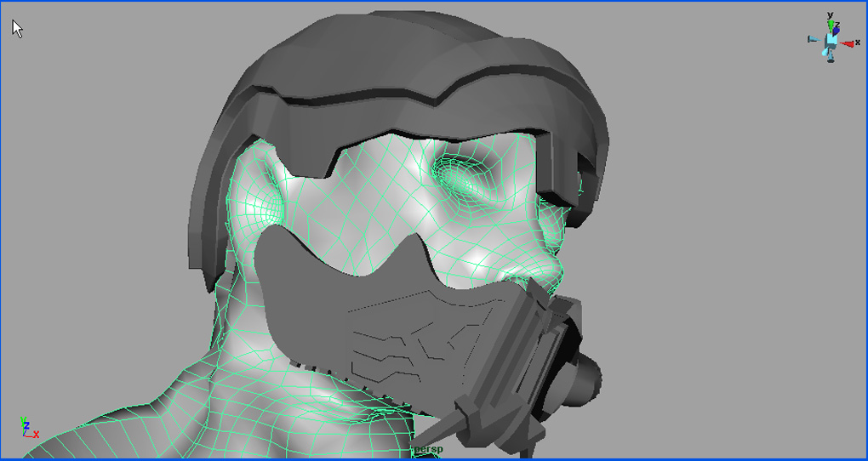Click the center cube of the view gizmo
Image resolution: width=868 pixels, height=461 pixels.
click(831, 40)
